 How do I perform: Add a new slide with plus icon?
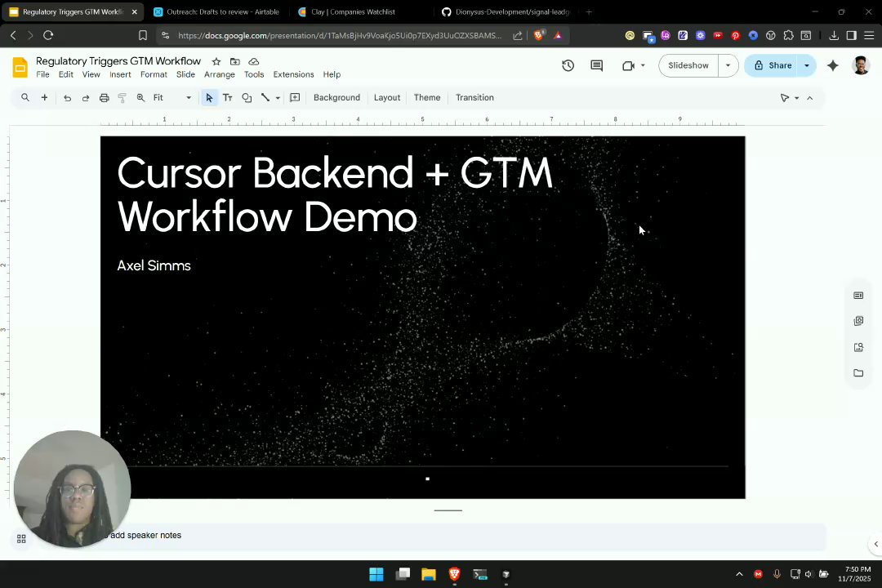point(44,97)
